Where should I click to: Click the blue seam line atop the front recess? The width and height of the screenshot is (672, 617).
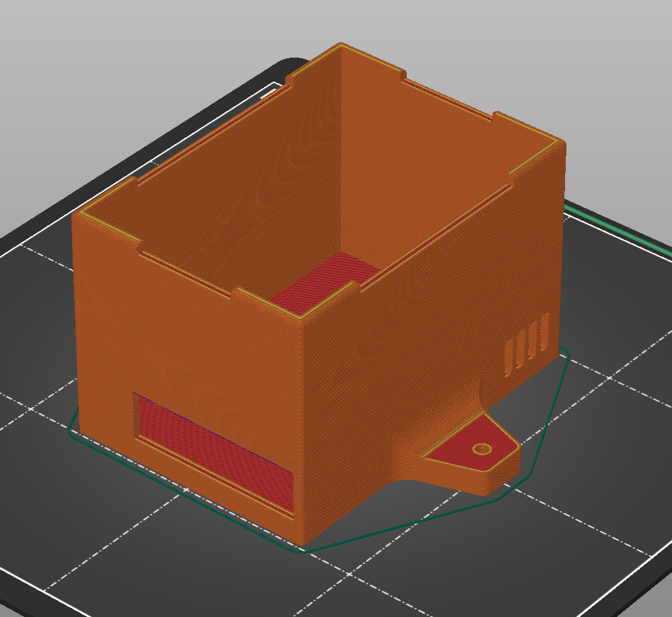pos(213,431)
